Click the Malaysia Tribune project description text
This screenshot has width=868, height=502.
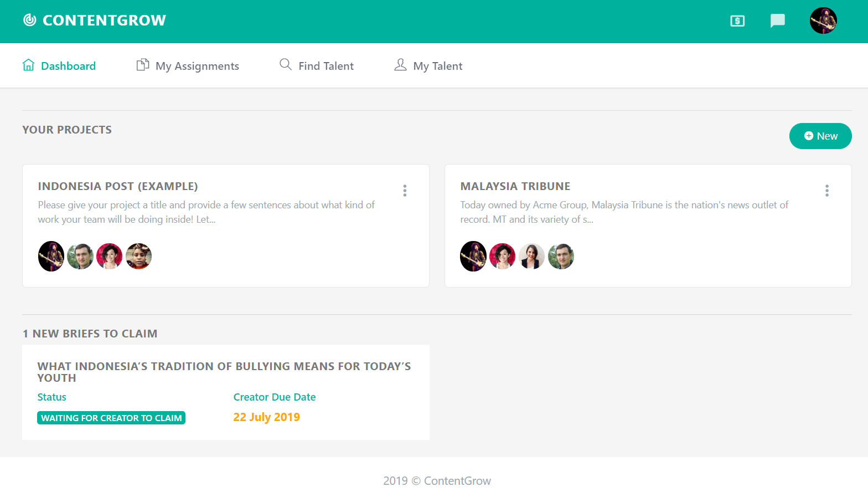point(624,212)
